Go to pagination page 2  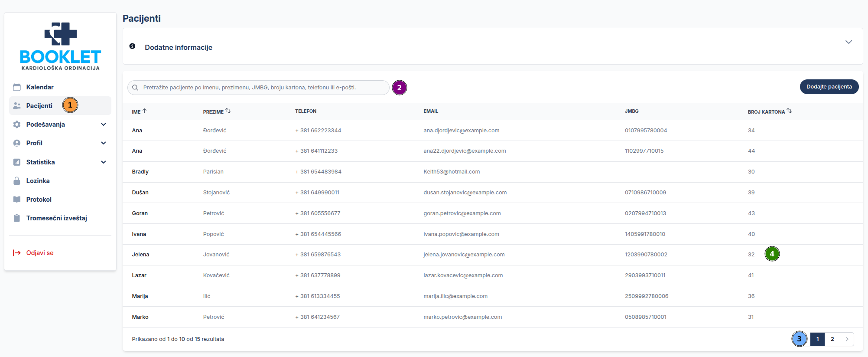tap(832, 339)
